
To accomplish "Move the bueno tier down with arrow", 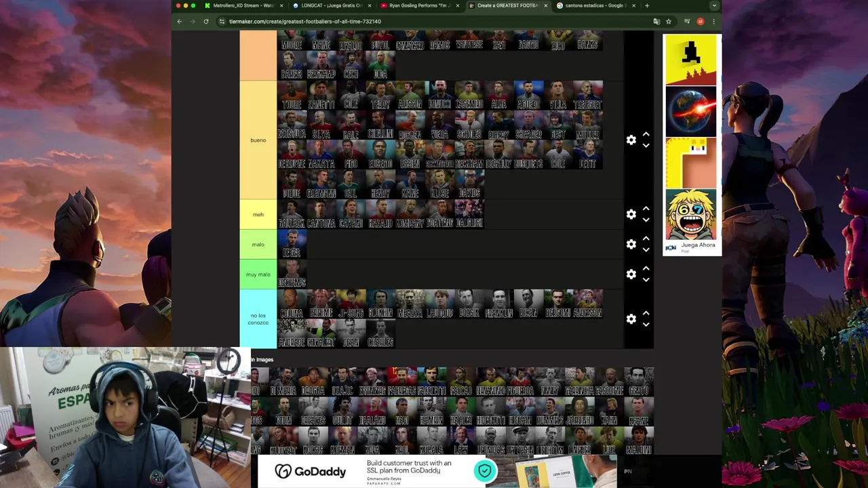I will click(x=646, y=145).
